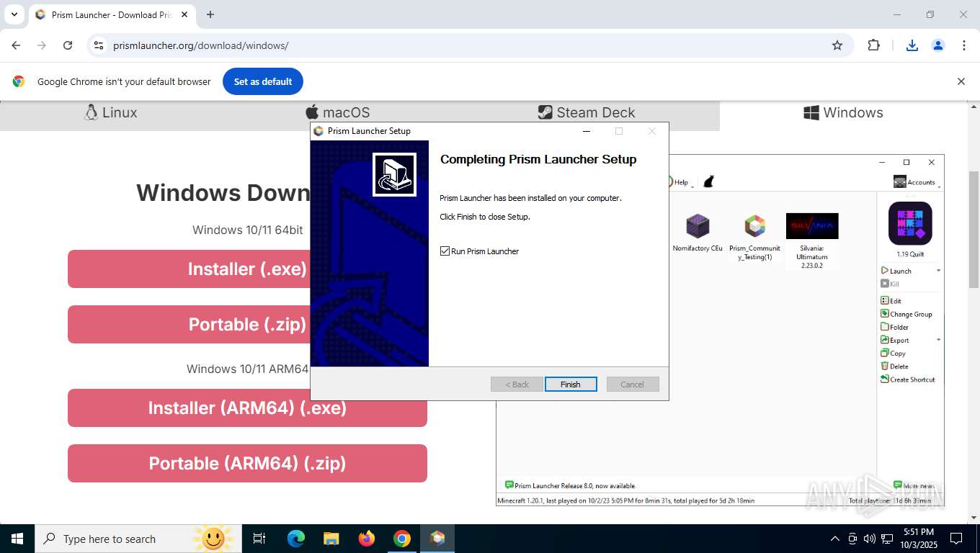Open Chrome three-dot menu
Image resolution: width=980 pixels, height=553 pixels.
click(x=964, y=45)
